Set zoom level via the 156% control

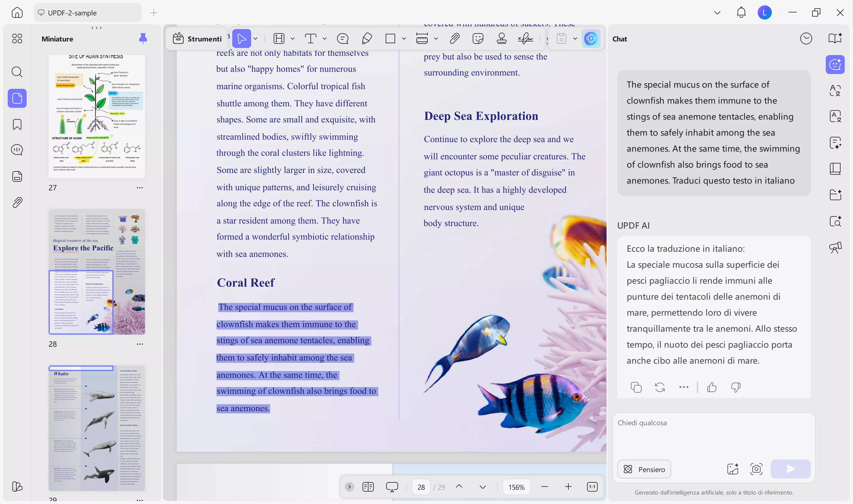pos(516,487)
